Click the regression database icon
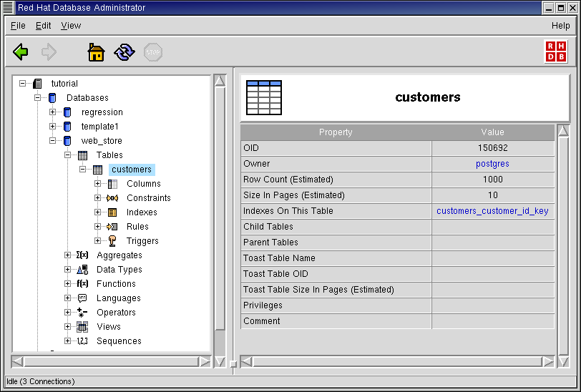The image size is (581, 392). (67, 112)
